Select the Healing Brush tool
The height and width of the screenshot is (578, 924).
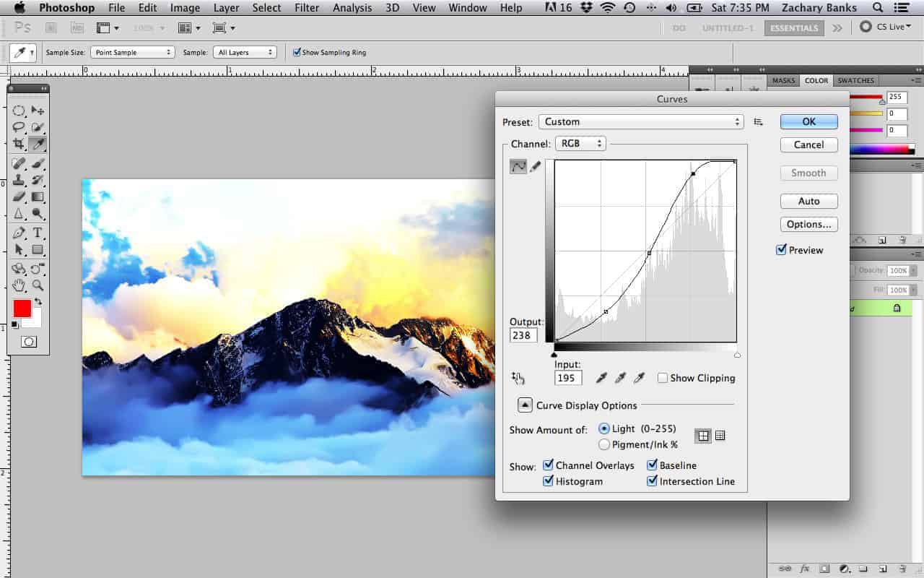(x=19, y=164)
